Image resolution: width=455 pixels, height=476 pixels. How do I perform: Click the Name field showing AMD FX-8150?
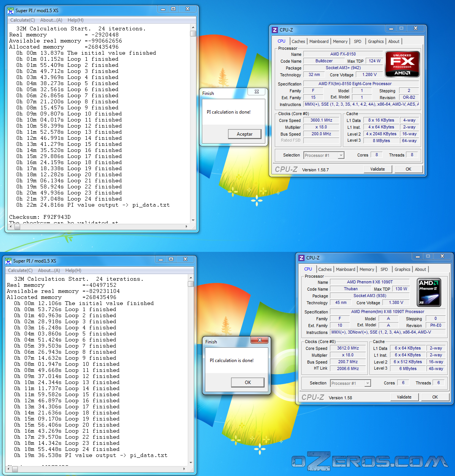pyautogui.click(x=343, y=54)
